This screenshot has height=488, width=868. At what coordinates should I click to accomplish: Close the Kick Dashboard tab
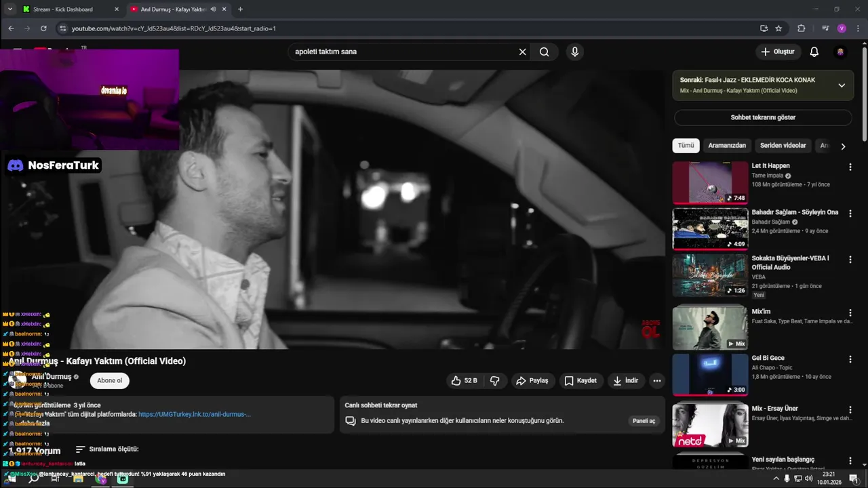117,9
